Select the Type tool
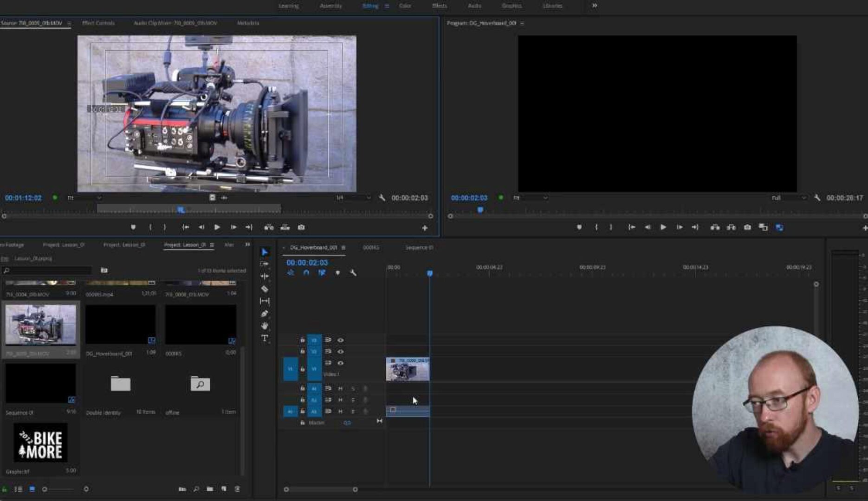The image size is (868, 501). pyautogui.click(x=265, y=338)
